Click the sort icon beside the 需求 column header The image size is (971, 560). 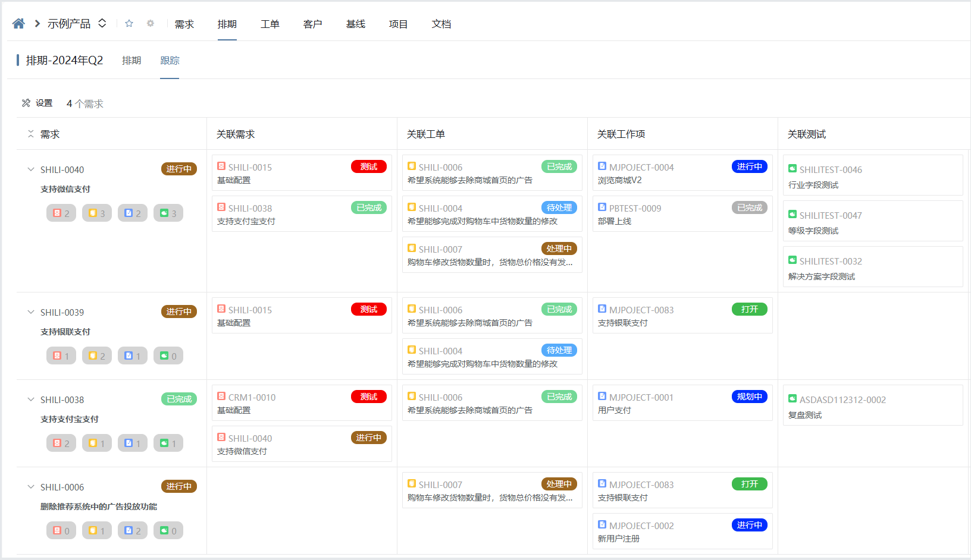30,134
